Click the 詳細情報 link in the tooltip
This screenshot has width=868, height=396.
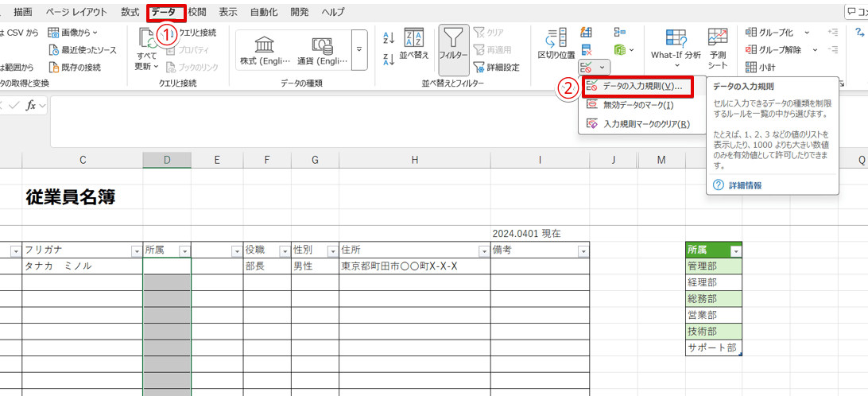[x=745, y=185]
